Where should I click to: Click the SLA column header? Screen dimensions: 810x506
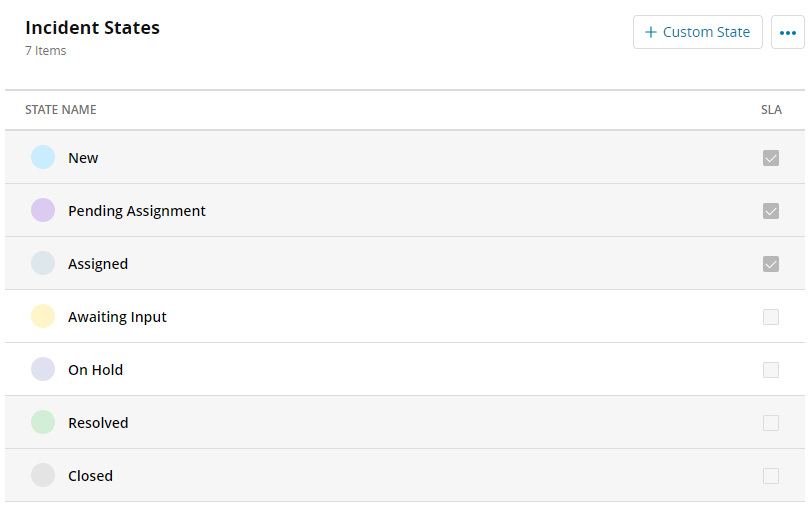click(x=771, y=110)
